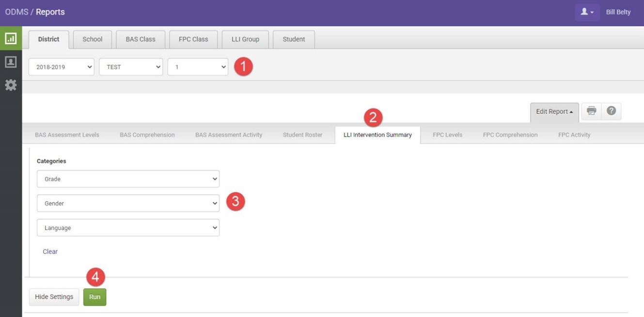
Task: Open the help question mark icon
Action: 611,111
